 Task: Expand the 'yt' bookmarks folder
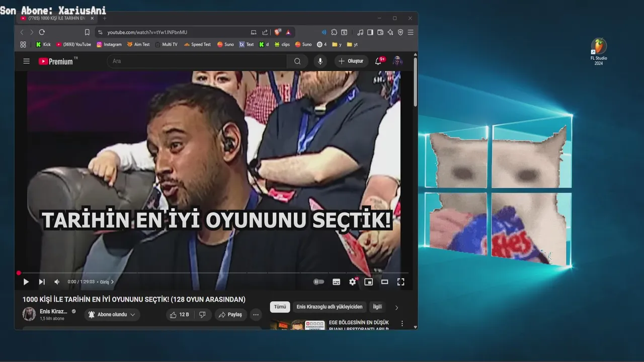352,44
